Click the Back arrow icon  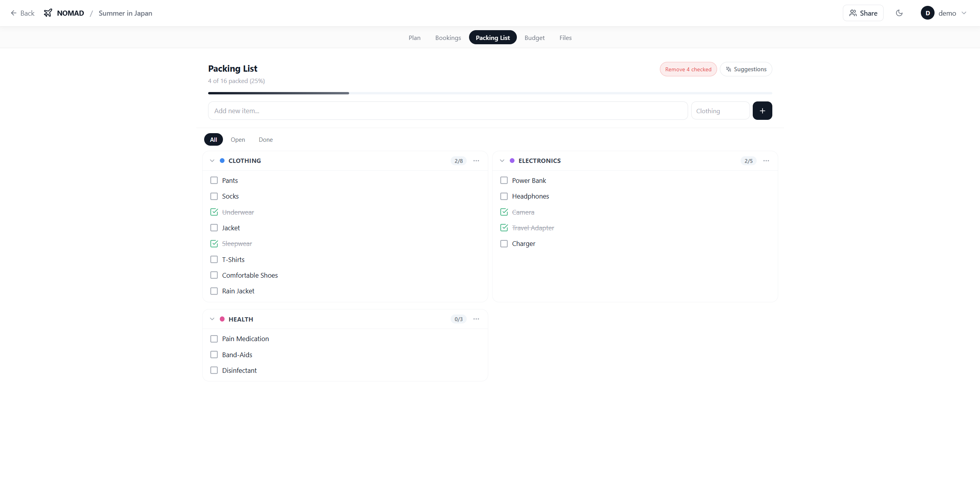pos(14,13)
